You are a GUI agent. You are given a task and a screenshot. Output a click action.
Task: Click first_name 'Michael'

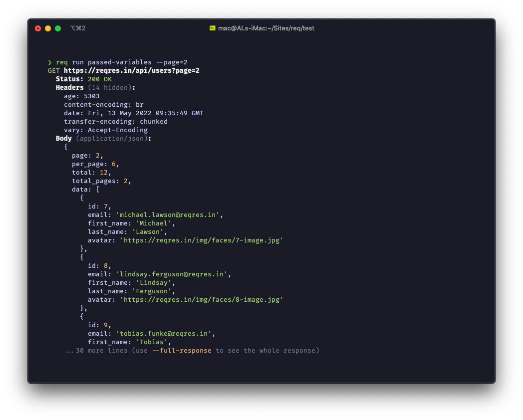coord(131,223)
